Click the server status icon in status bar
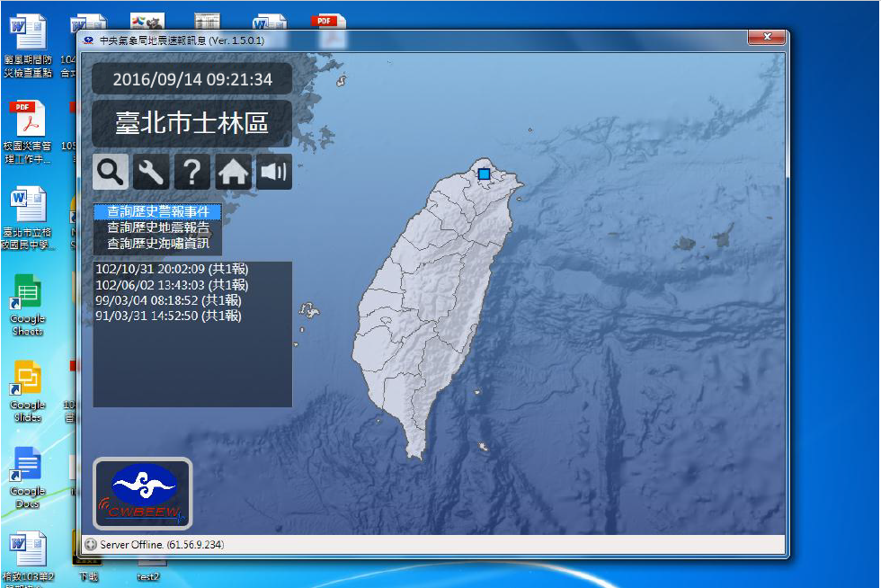 (90, 545)
